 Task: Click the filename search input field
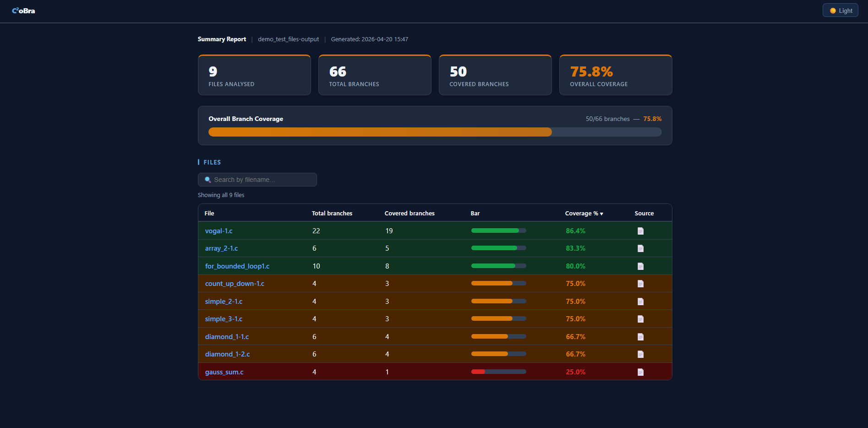(x=257, y=179)
